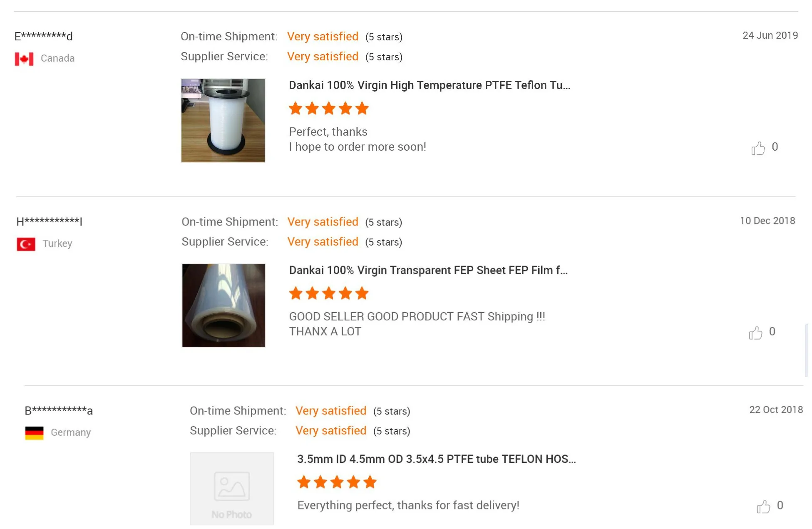812x529 pixels.
Task: Click thumbs-up on the Turkey buyer's review
Action: 755,333
